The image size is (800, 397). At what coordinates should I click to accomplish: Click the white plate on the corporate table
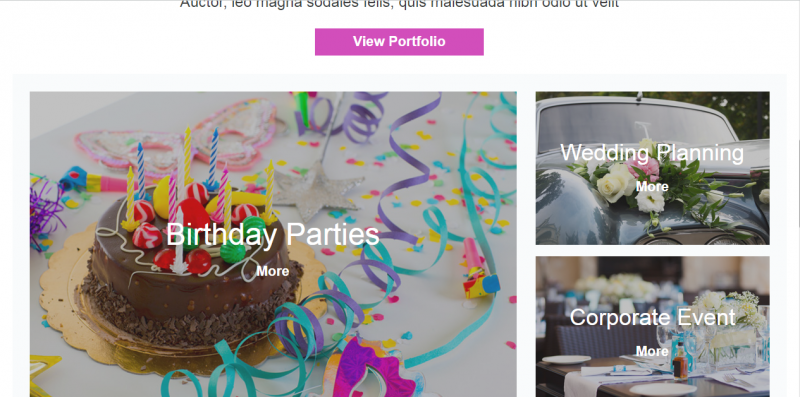click(x=565, y=360)
